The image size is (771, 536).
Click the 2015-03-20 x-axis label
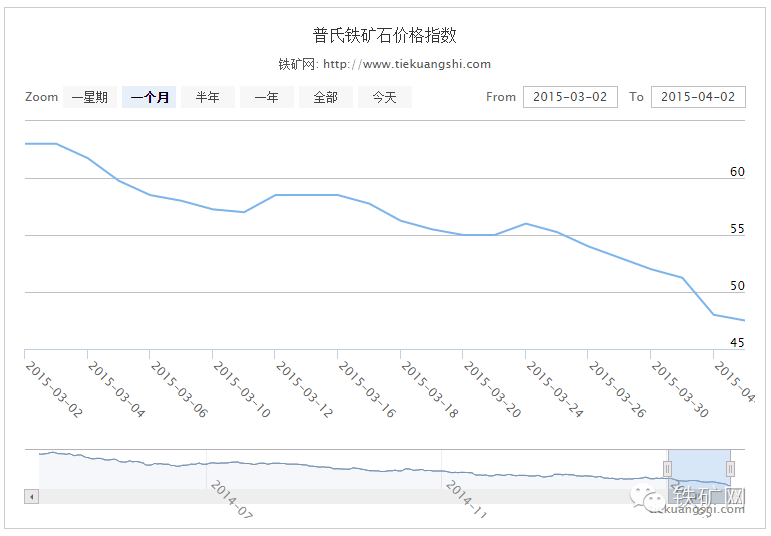click(x=492, y=389)
